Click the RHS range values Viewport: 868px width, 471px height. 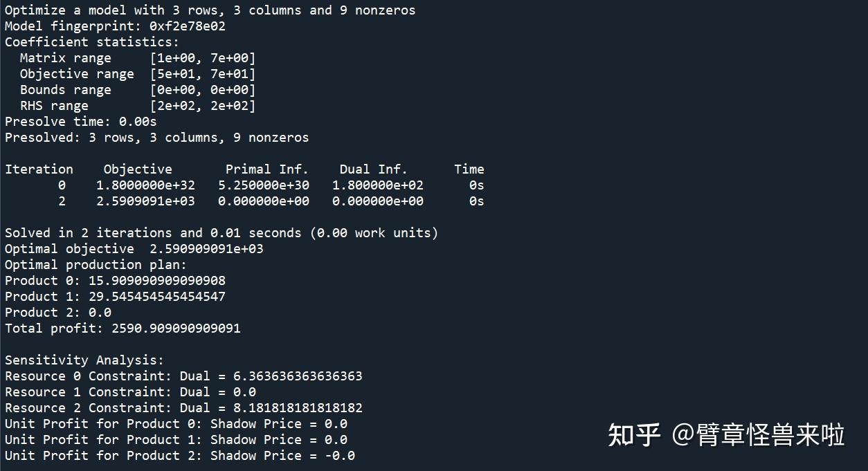203,106
